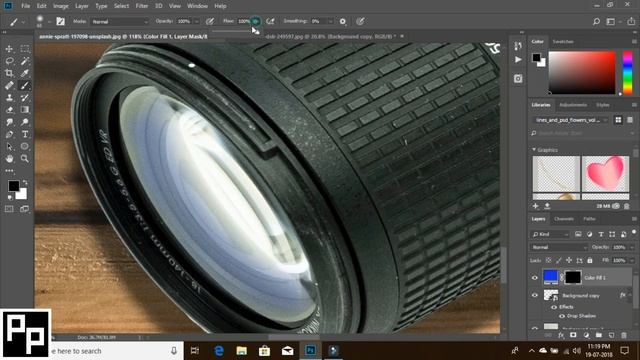Select the Magic Wand tool

pos(25,61)
